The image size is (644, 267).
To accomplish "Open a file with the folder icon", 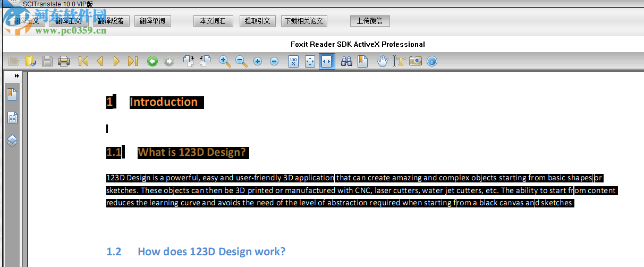I will click(x=14, y=61).
